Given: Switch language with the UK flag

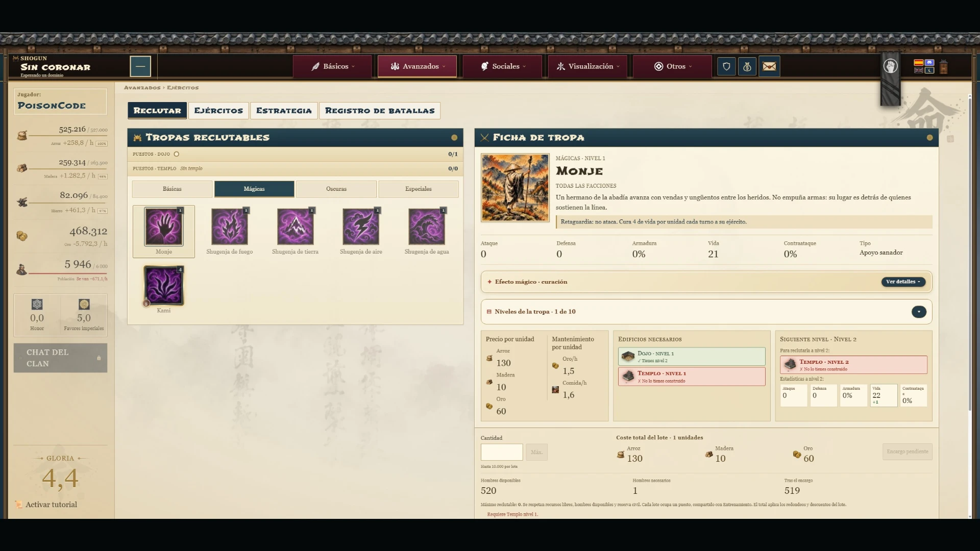Looking at the screenshot, I should (918, 70).
